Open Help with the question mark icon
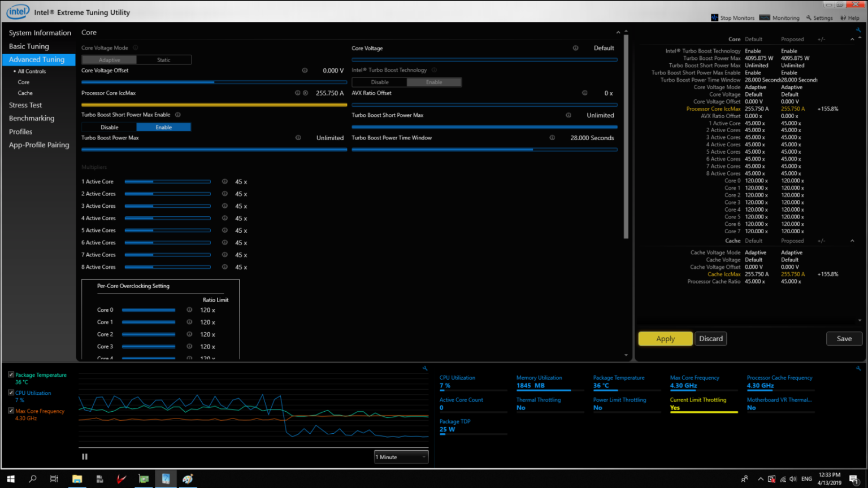 843,18
